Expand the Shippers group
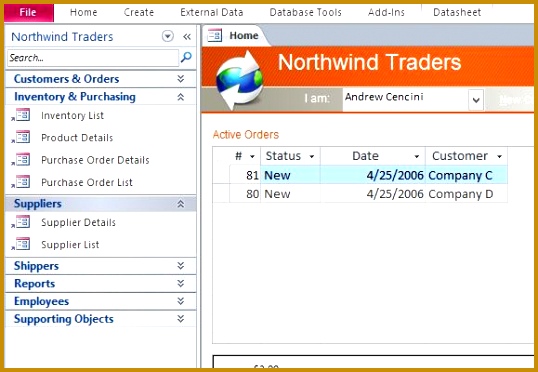 [101, 266]
